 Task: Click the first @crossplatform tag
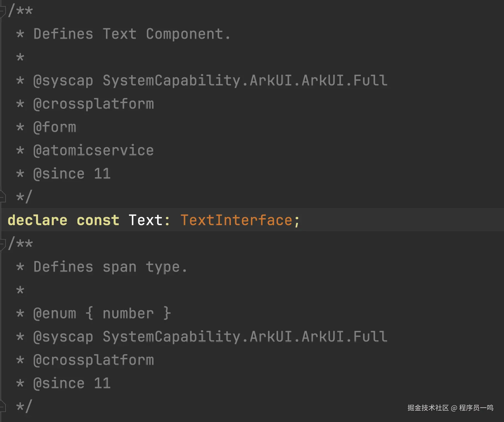93,104
